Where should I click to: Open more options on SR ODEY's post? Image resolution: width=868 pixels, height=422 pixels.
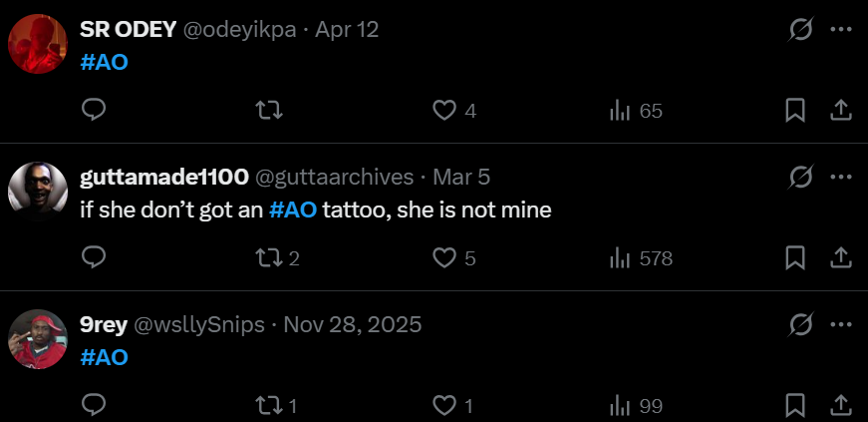[840, 29]
